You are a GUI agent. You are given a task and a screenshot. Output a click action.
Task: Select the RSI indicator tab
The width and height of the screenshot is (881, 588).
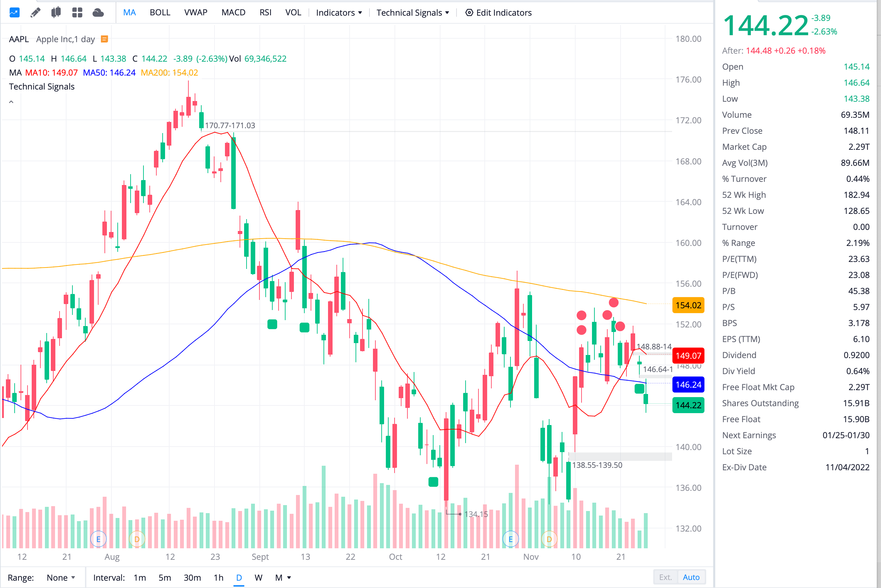click(x=265, y=13)
